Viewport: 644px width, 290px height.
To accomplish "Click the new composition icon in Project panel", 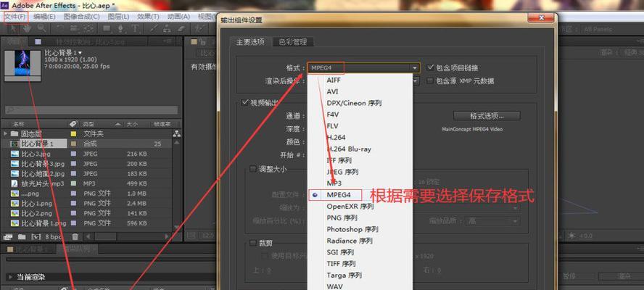I will pyautogui.click(x=36, y=236).
